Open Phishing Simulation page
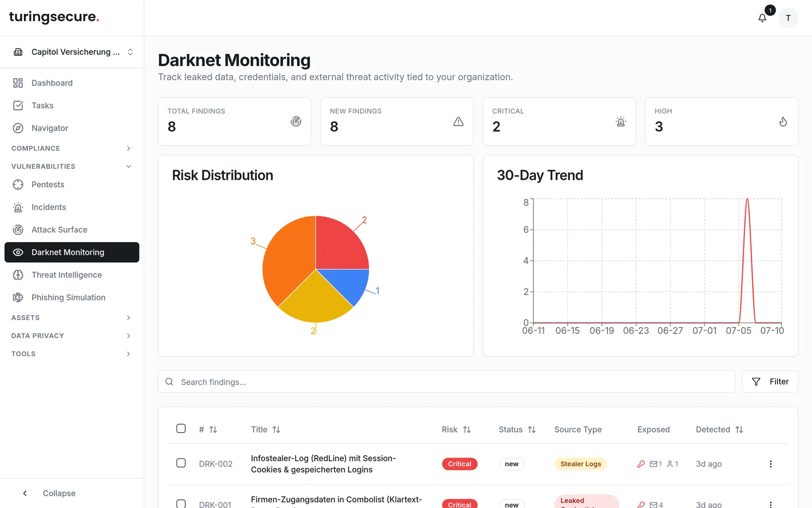 click(72, 297)
